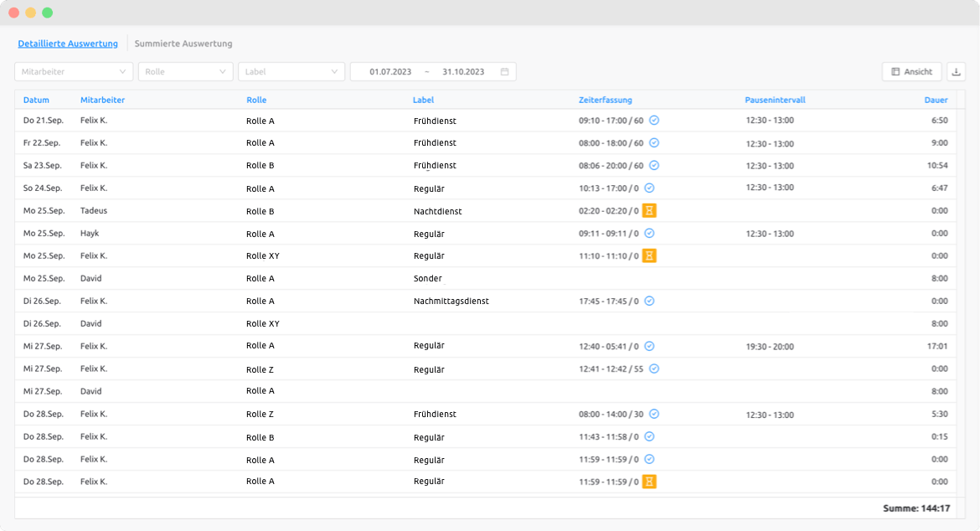Sort by Zeiterfassung column header
Image resolution: width=980 pixels, height=531 pixels.
pos(605,100)
